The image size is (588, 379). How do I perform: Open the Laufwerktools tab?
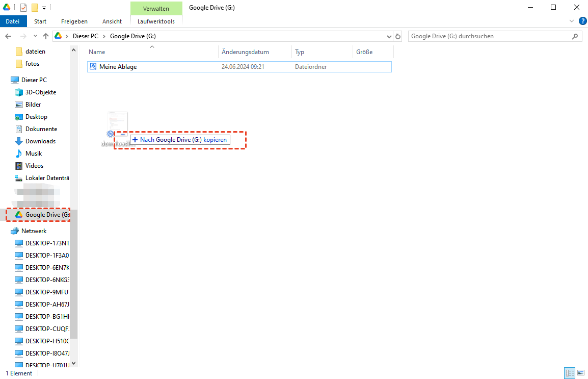(156, 21)
